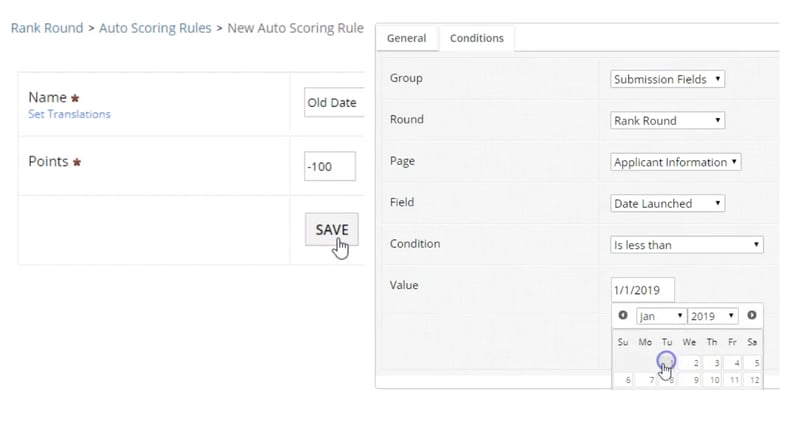This screenshot has height=437, width=796.
Task: Go to next month in date picker
Action: 751,315
